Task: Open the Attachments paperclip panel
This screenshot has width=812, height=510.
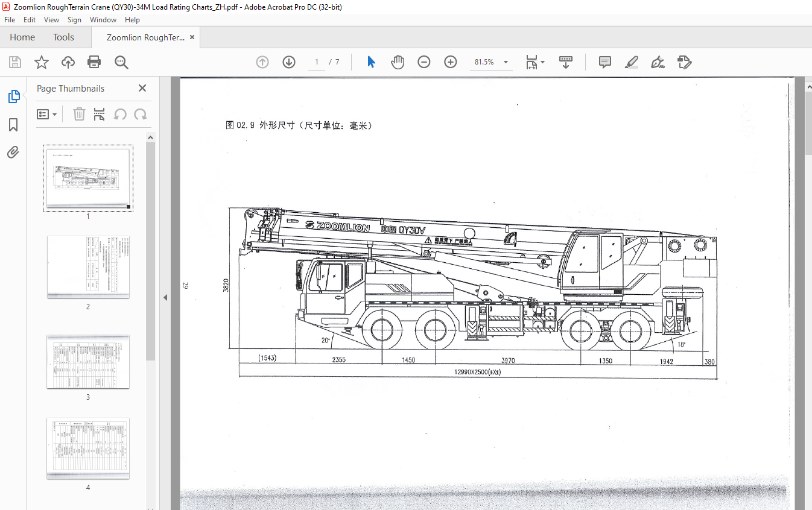Action: (13, 152)
